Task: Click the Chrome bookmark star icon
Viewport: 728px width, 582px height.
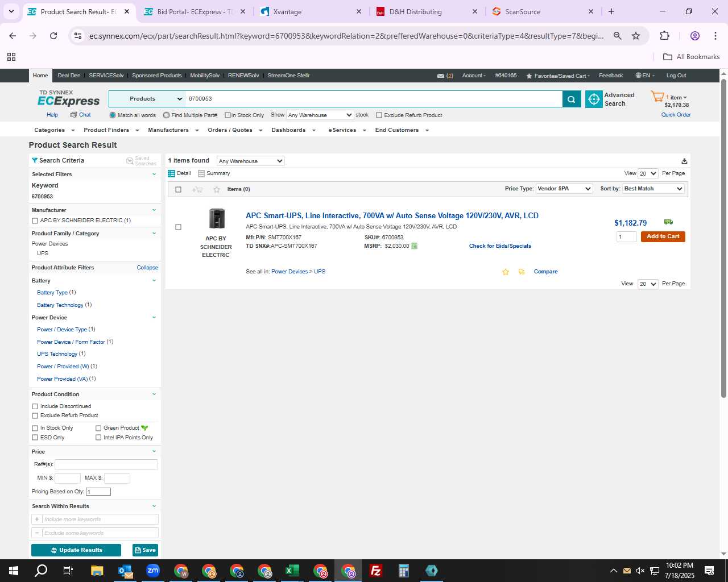Action: click(x=636, y=36)
